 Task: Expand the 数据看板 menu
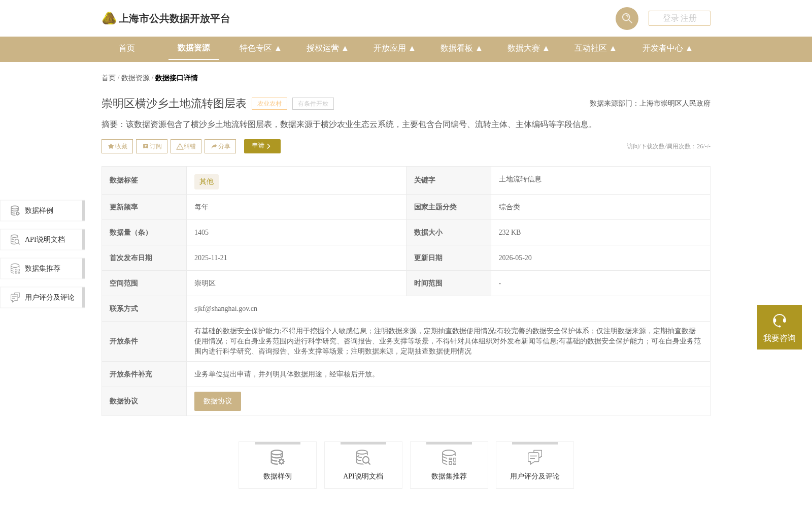tap(461, 48)
